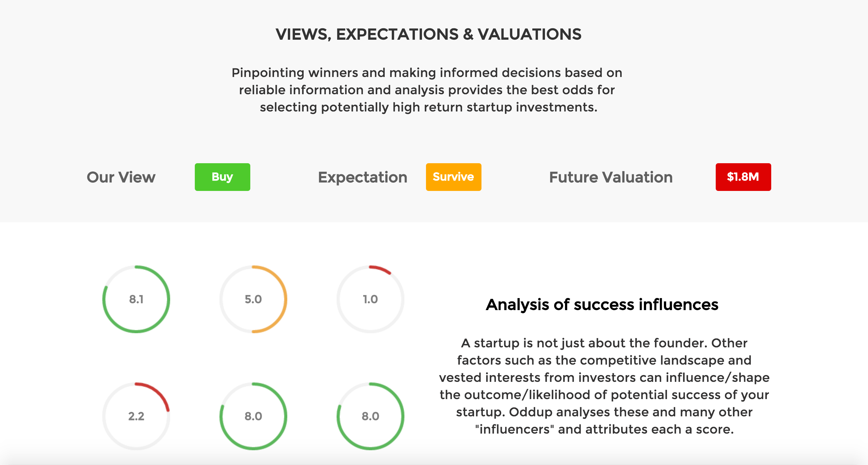Image resolution: width=868 pixels, height=465 pixels.
Task: Select the 5.0 orange score gauge
Action: [x=253, y=299]
